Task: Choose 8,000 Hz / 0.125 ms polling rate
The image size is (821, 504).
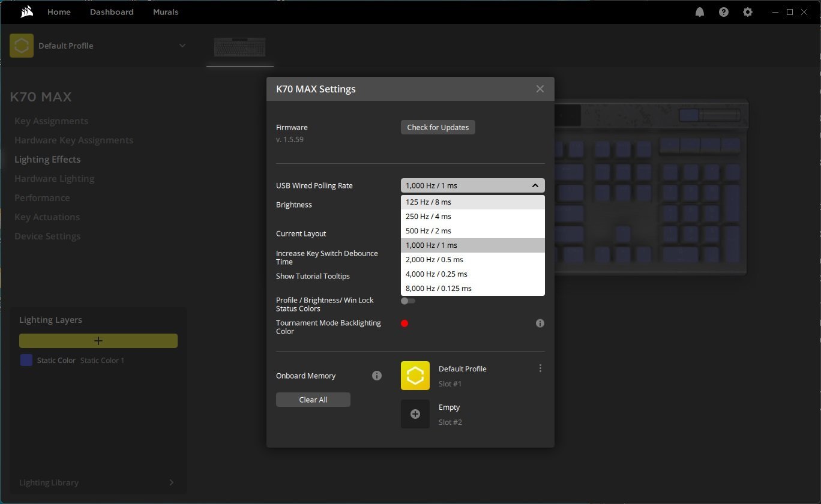Action: 473,289
